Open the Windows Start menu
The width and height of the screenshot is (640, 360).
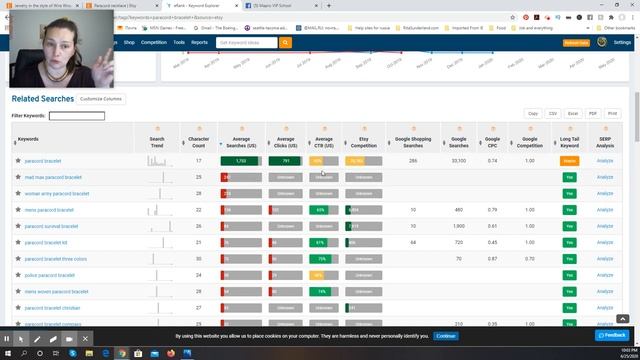(8, 353)
